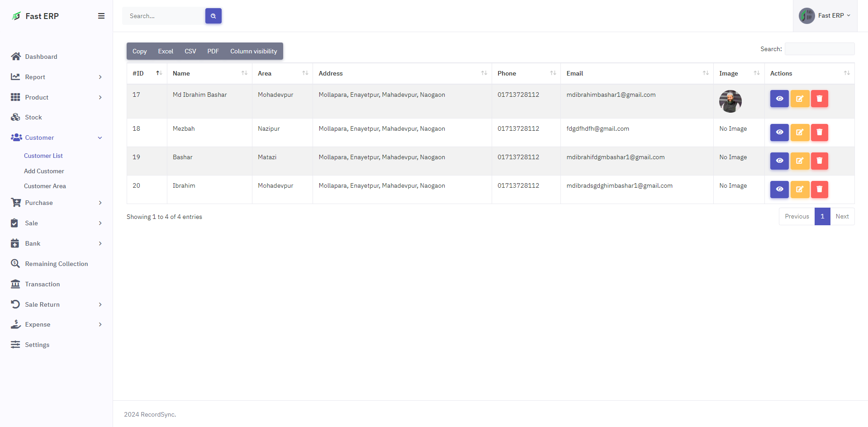Delete customer Mezbah using trash icon
The image size is (868, 427).
(x=819, y=133)
